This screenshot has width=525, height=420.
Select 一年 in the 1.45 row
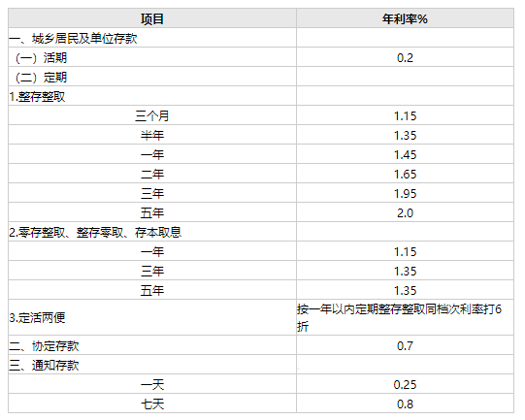pos(152,154)
